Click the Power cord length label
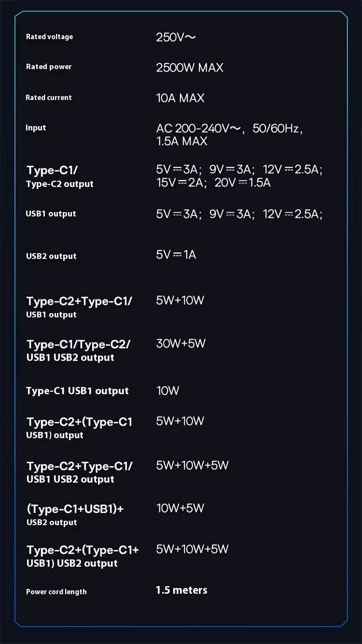This screenshot has width=362, height=644. 56,592
